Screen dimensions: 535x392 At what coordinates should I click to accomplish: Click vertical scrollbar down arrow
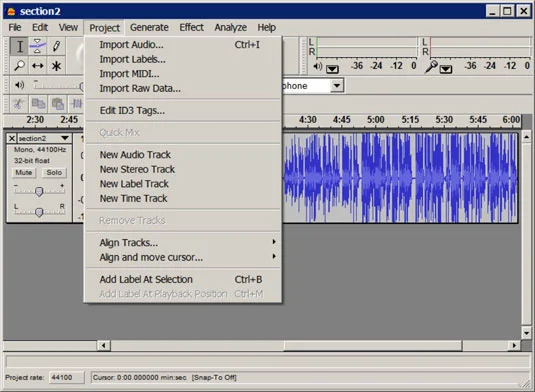526,333
